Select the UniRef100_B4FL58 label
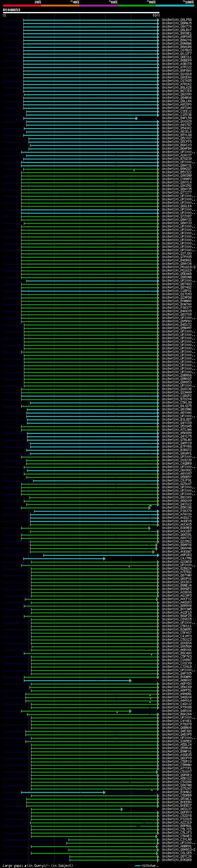 point(177,118)
